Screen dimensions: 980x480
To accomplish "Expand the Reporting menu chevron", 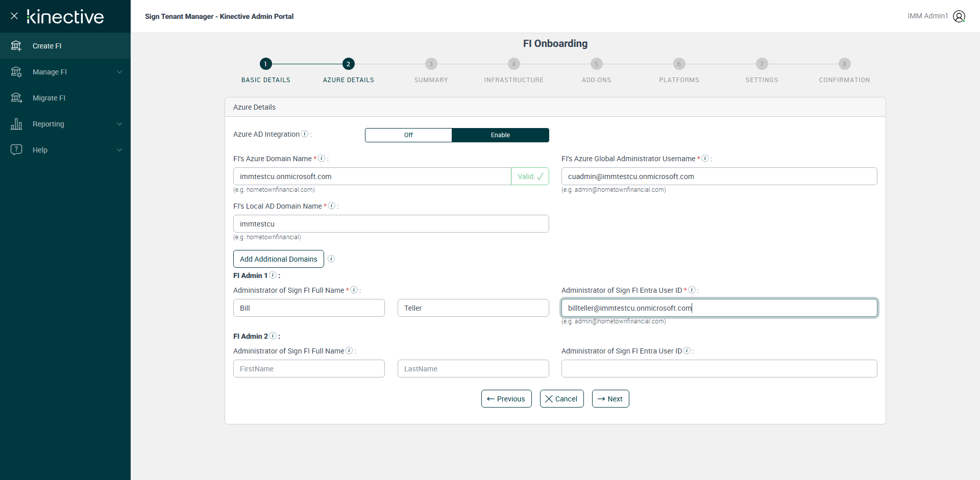I will [119, 124].
